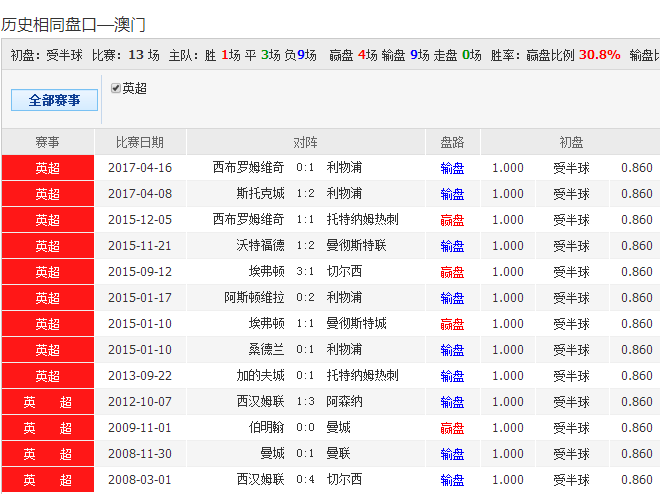Click the date 2008-11-30
This screenshot has width=660, height=494.
pyautogui.click(x=140, y=454)
